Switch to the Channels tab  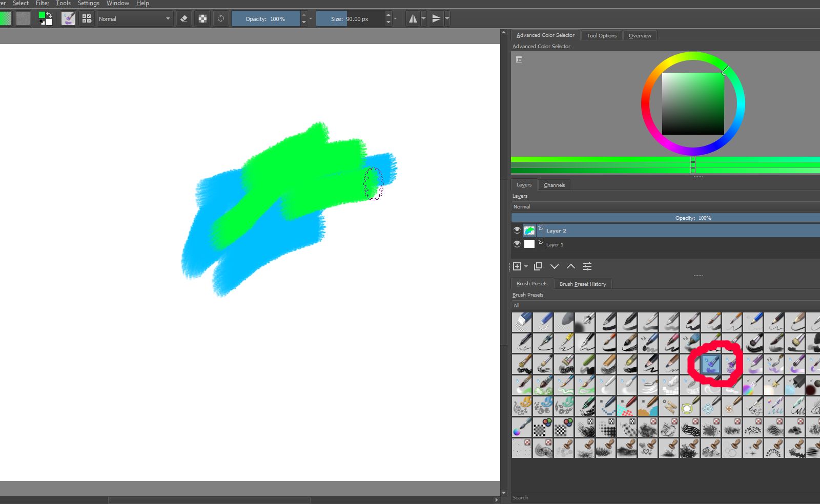coord(554,185)
